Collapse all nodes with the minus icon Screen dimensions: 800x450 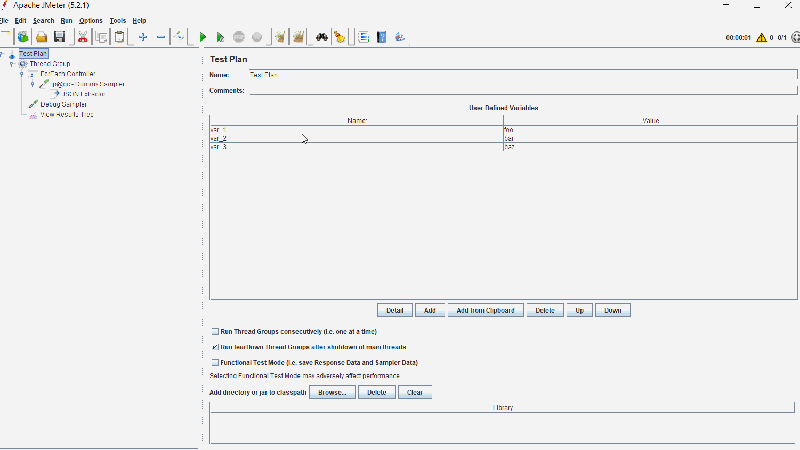(x=161, y=37)
